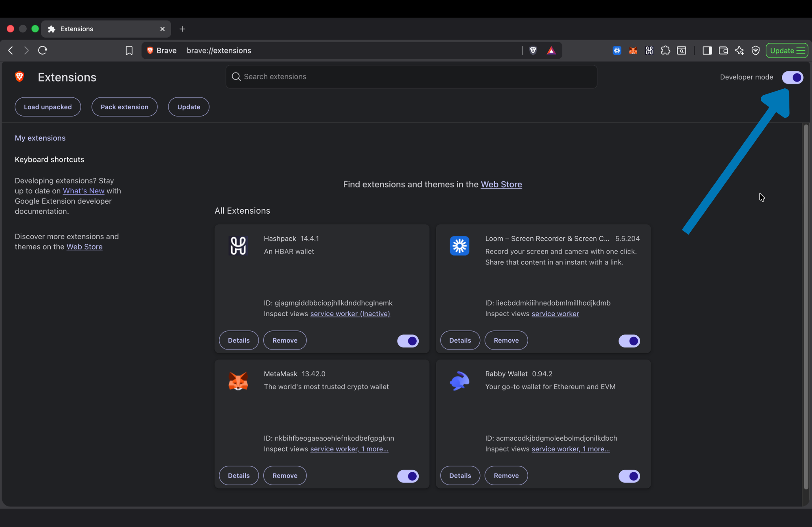Open the Update hamburger menu
The image size is (812, 527).
coord(787,50)
